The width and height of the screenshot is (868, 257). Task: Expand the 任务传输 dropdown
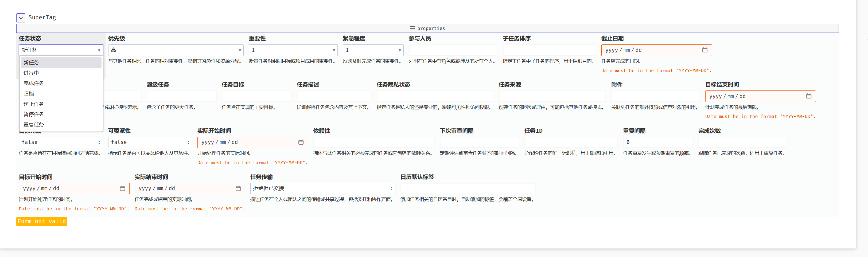tap(322, 188)
